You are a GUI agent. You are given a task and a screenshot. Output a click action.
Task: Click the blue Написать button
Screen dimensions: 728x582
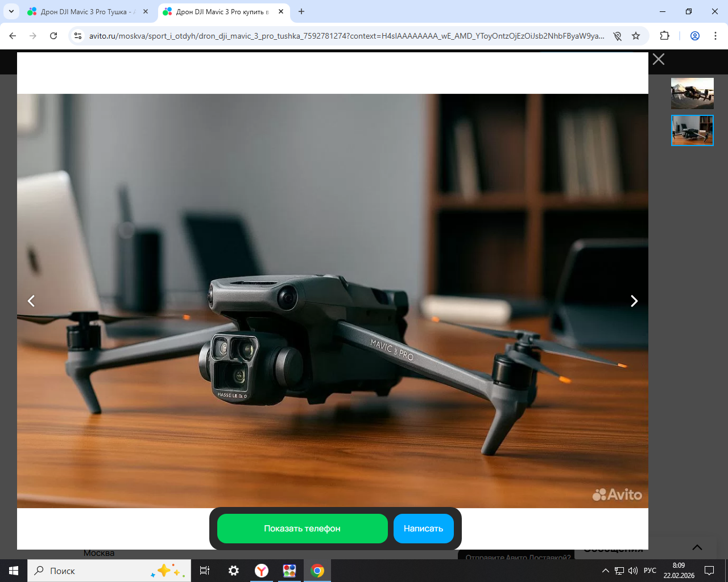(424, 529)
